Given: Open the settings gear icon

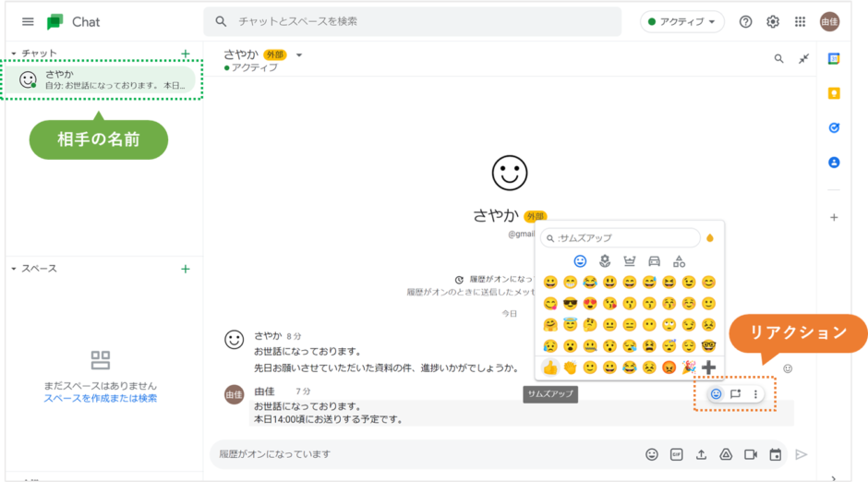Looking at the screenshot, I should (x=773, y=21).
